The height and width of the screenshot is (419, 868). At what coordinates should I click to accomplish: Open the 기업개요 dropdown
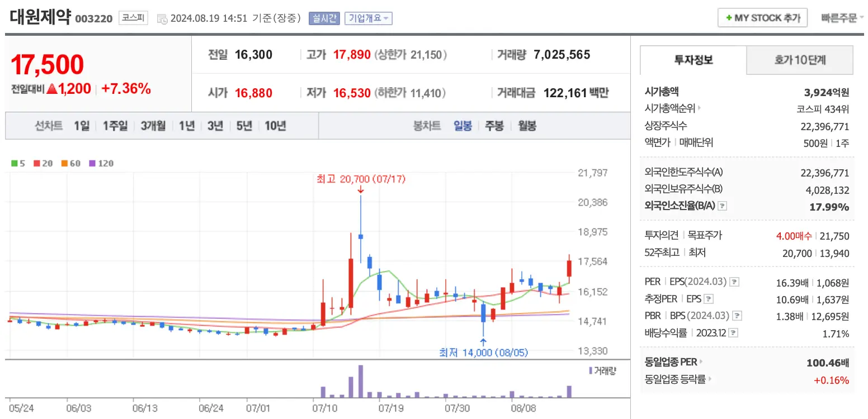(368, 18)
